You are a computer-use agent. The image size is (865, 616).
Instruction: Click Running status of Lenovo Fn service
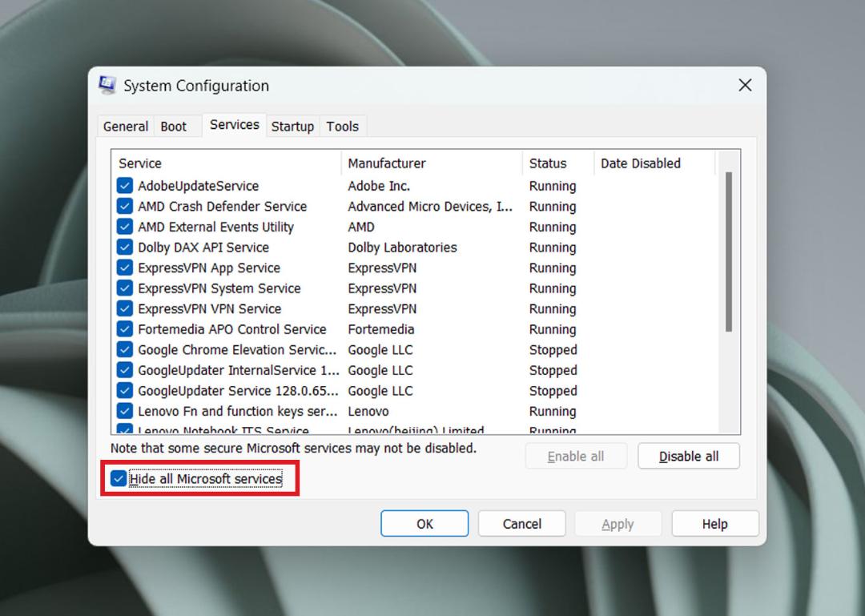(x=553, y=411)
